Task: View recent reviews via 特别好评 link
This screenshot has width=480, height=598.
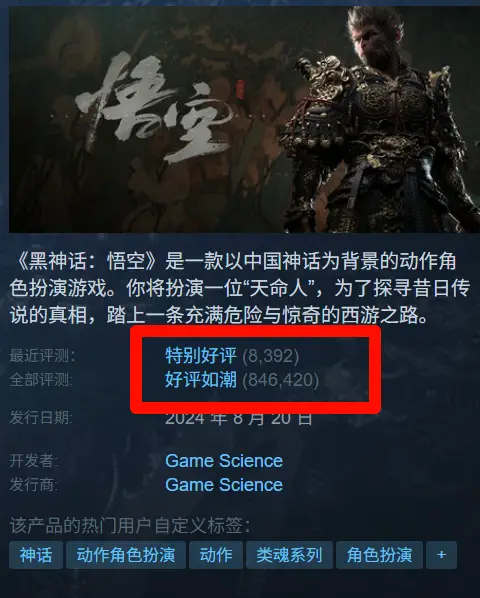Action: 201,355
